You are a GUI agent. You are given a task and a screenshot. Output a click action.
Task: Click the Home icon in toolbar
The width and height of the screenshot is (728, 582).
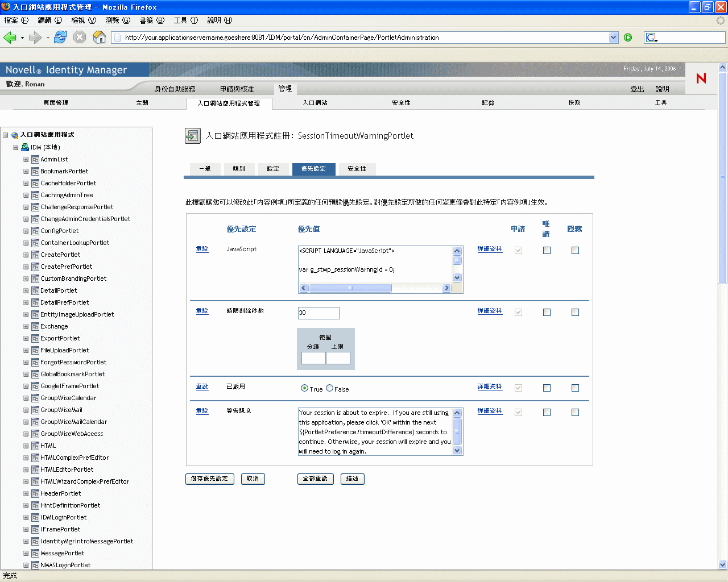point(100,38)
